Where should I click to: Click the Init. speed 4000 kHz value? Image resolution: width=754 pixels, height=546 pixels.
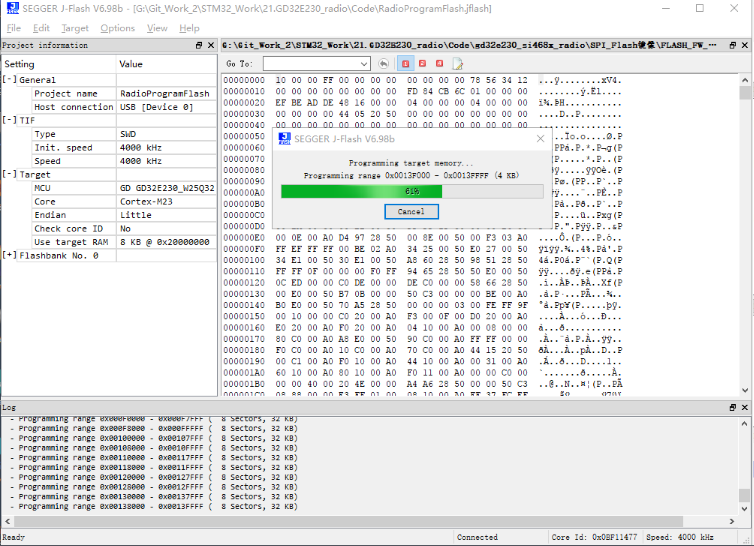[141, 147]
